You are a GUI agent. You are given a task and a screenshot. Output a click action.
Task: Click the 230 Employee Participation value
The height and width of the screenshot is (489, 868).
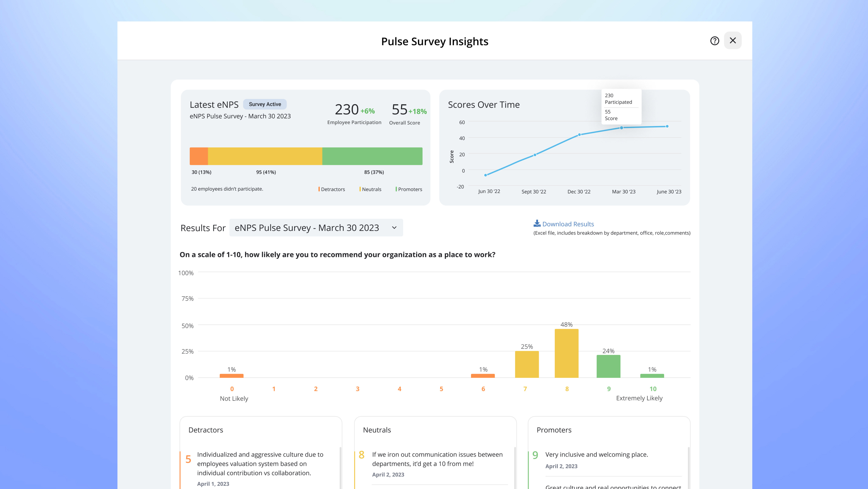[346, 110]
